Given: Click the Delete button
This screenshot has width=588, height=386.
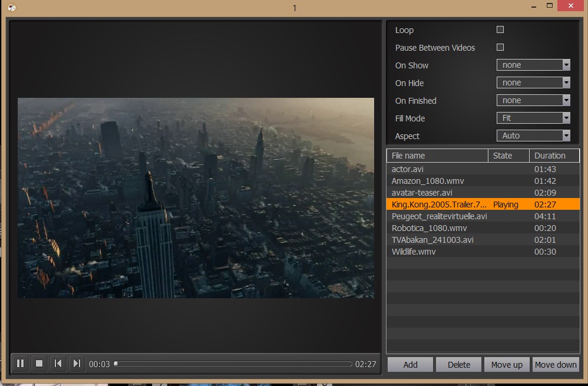Looking at the screenshot, I should coord(458,365).
